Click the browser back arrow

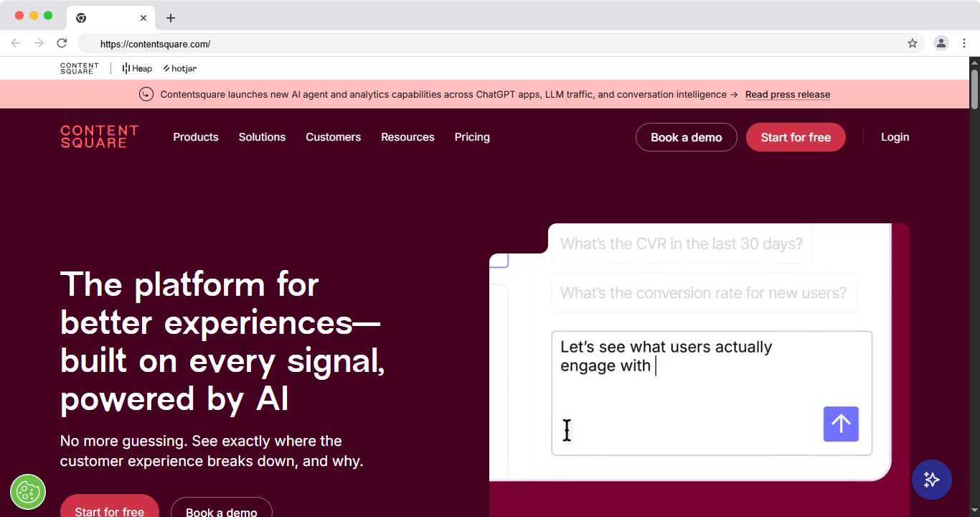point(16,43)
